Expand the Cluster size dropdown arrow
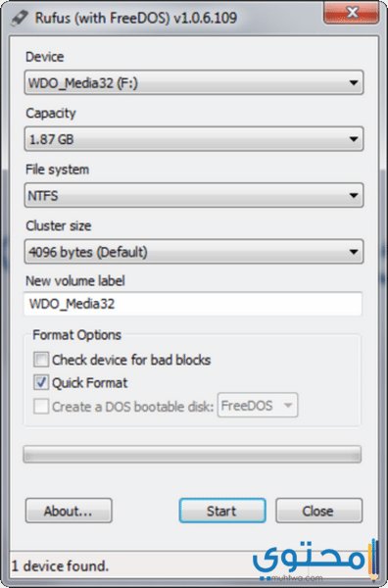The width and height of the screenshot is (388, 588). click(x=353, y=251)
